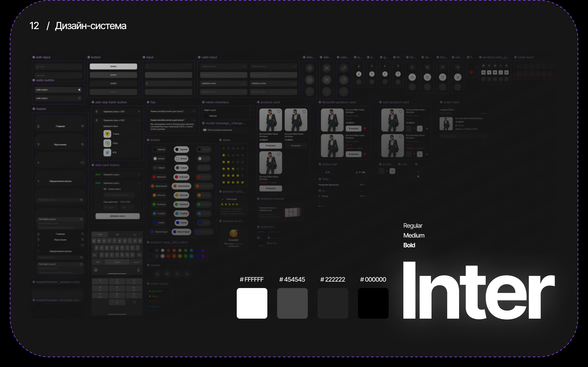Screen dimensions: 588x367
Task: Click the filled red heart favourite icon
Action: pyautogui.click(x=471, y=73)
